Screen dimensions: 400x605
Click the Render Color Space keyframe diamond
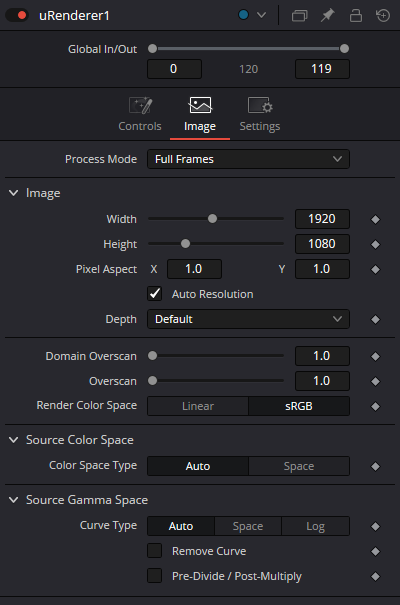point(375,406)
